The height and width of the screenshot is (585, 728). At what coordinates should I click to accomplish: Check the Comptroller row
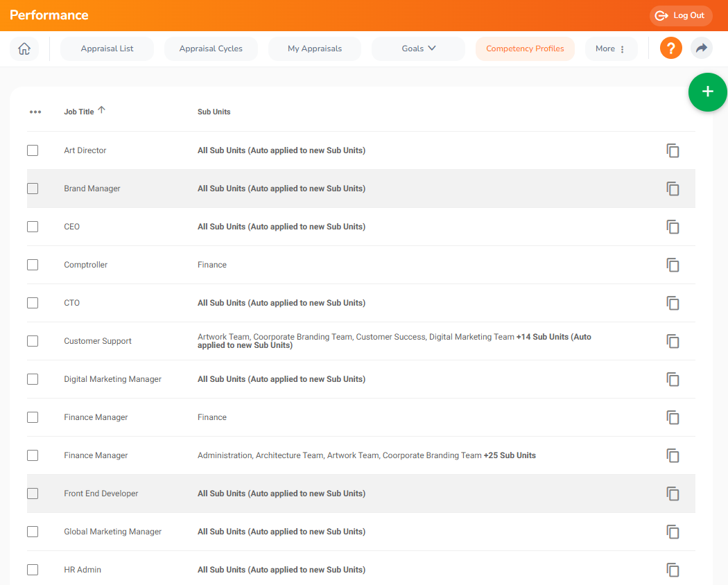(x=33, y=265)
